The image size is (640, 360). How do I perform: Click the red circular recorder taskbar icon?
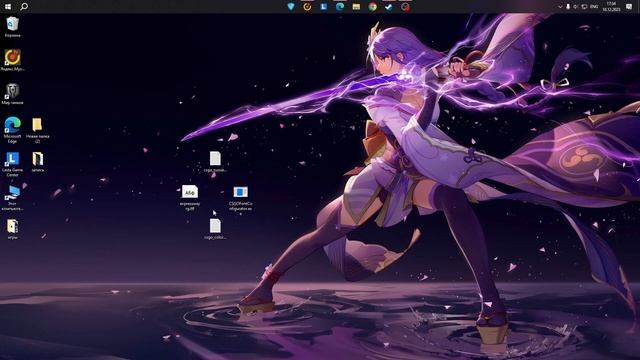point(405,7)
